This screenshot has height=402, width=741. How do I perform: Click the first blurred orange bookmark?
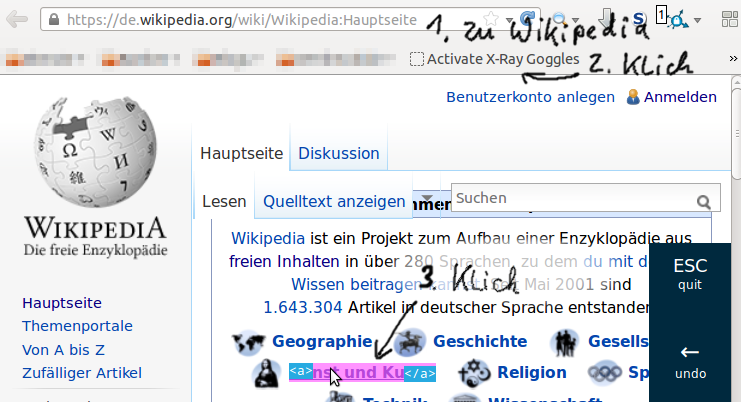click(x=46, y=60)
